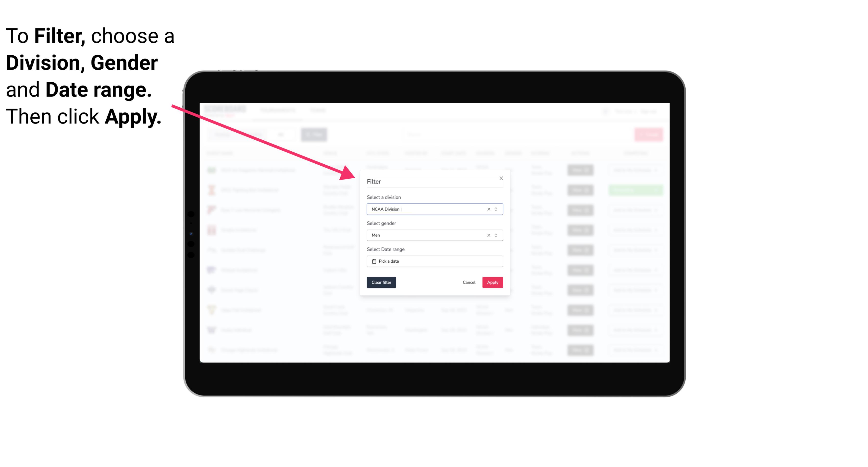
Task: Expand the gender selector dropdown
Action: [495, 235]
